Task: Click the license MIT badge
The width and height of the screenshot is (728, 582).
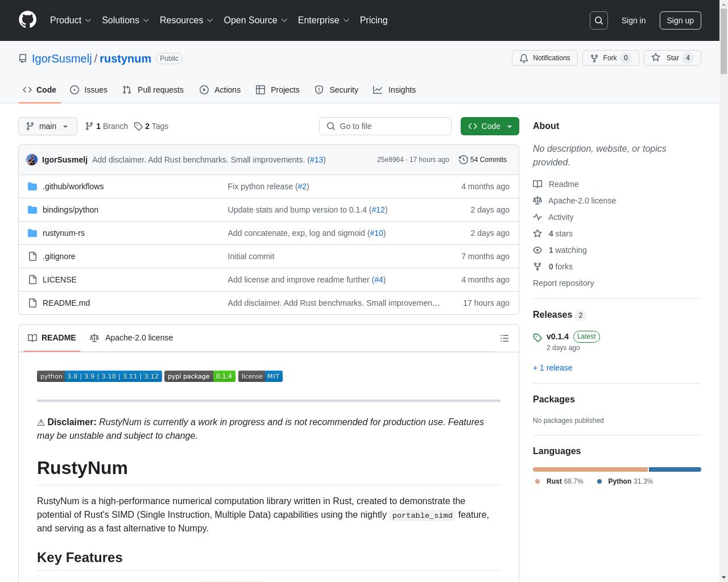Action: [x=260, y=376]
